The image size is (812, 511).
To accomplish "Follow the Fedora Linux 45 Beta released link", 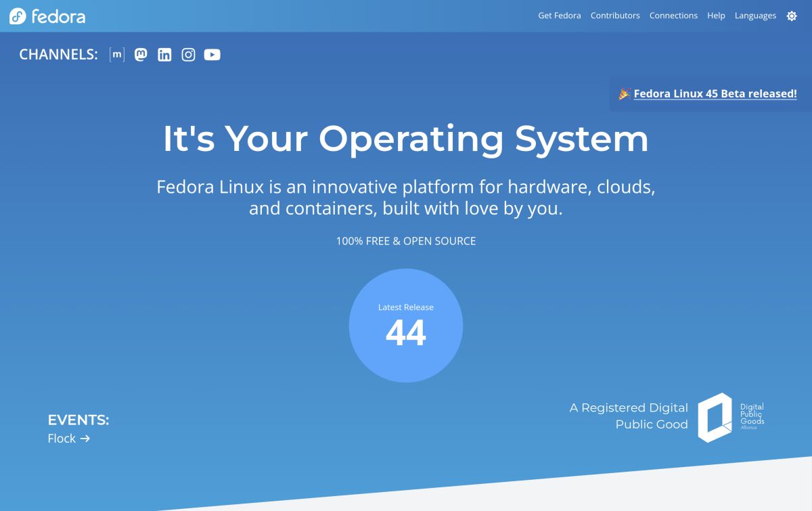I will pyautogui.click(x=715, y=93).
